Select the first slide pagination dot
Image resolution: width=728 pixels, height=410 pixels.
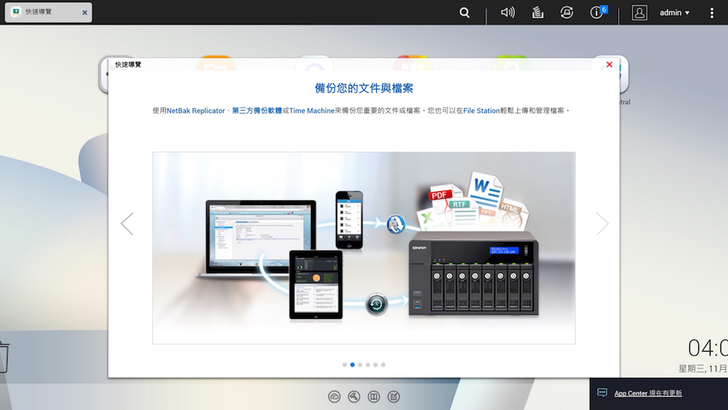click(x=344, y=365)
